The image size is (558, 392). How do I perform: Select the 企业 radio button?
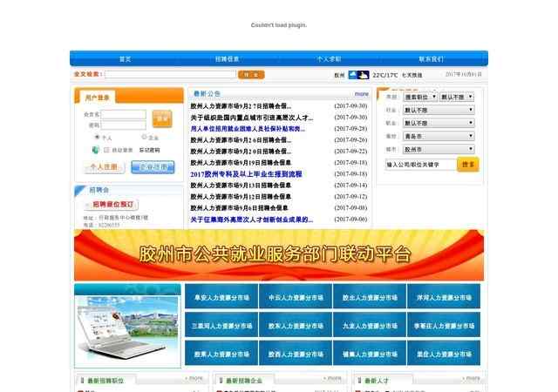tap(145, 137)
